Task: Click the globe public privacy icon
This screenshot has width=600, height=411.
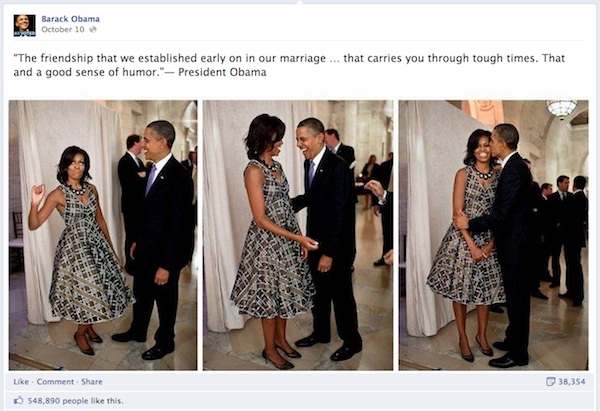Action: tap(93, 29)
